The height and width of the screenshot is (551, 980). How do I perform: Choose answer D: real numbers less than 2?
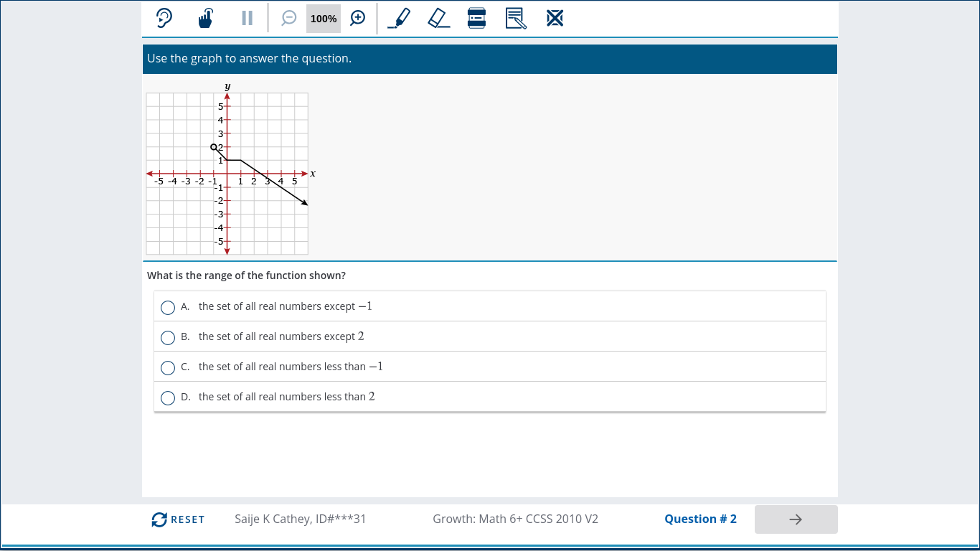click(x=490, y=397)
